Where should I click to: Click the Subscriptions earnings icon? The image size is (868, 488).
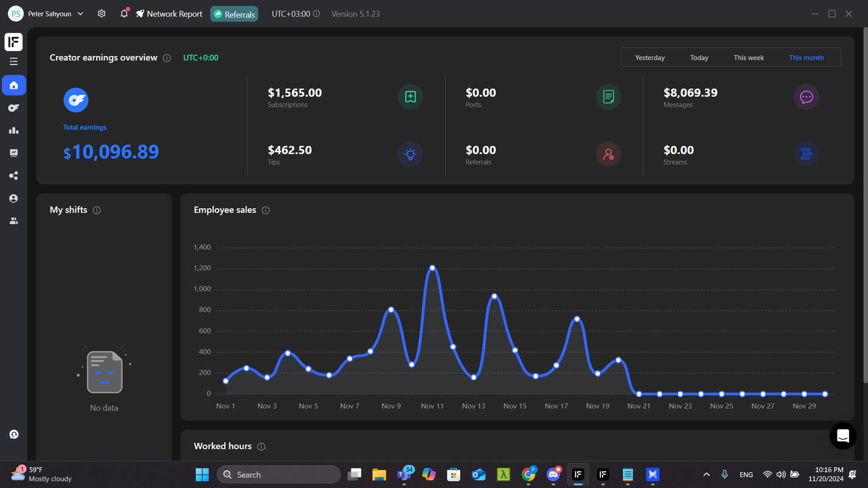[410, 97]
